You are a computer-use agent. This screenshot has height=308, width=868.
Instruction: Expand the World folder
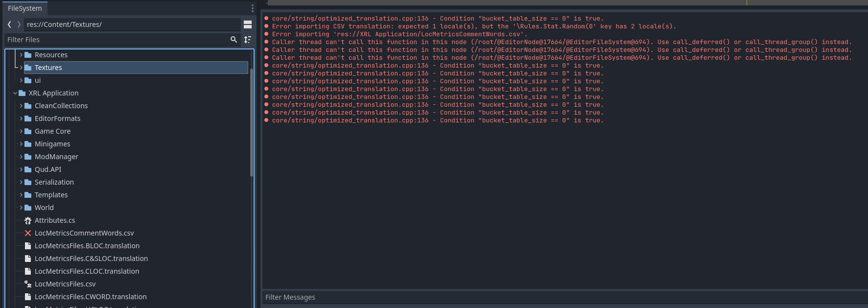[x=21, y=208]
